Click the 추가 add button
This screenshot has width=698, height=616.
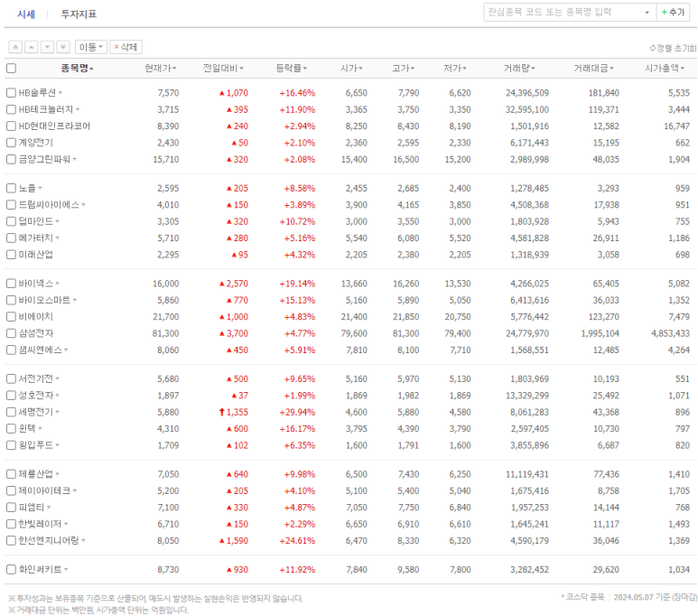pos(673,13)
